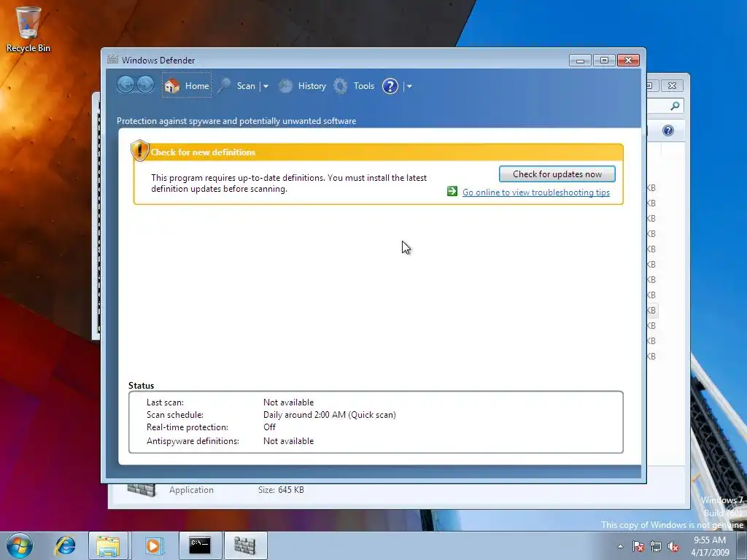Image resolution: width=747 pixels, height=560 pixels.
Task: Click the 'Antispyware definitions:' label
Action: 193,441
